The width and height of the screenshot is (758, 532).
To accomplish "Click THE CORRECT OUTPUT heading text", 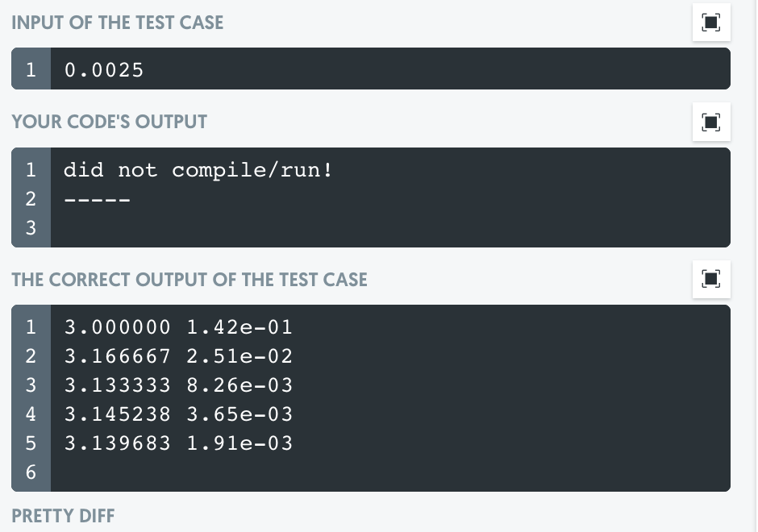I will (x=189, y=279).
